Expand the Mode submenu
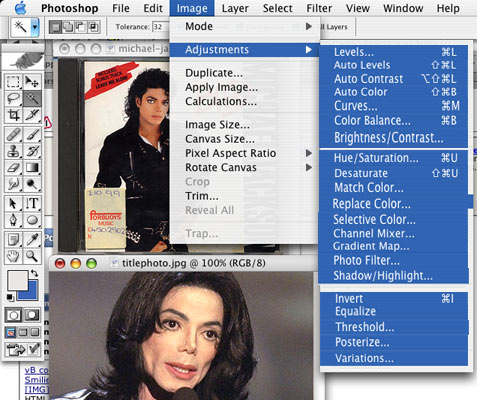The width and height of the screenshot is (477, 400). tap(244, 26)
